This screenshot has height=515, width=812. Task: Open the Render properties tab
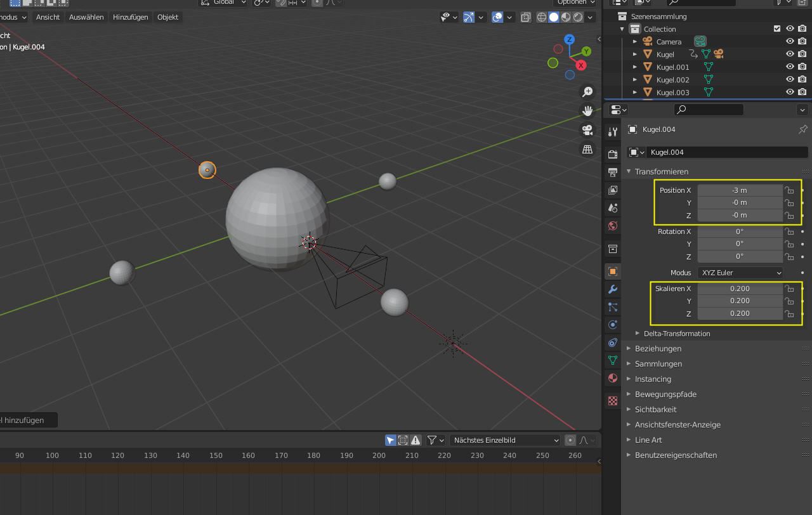pyautogui.click(x=612, y=154)
